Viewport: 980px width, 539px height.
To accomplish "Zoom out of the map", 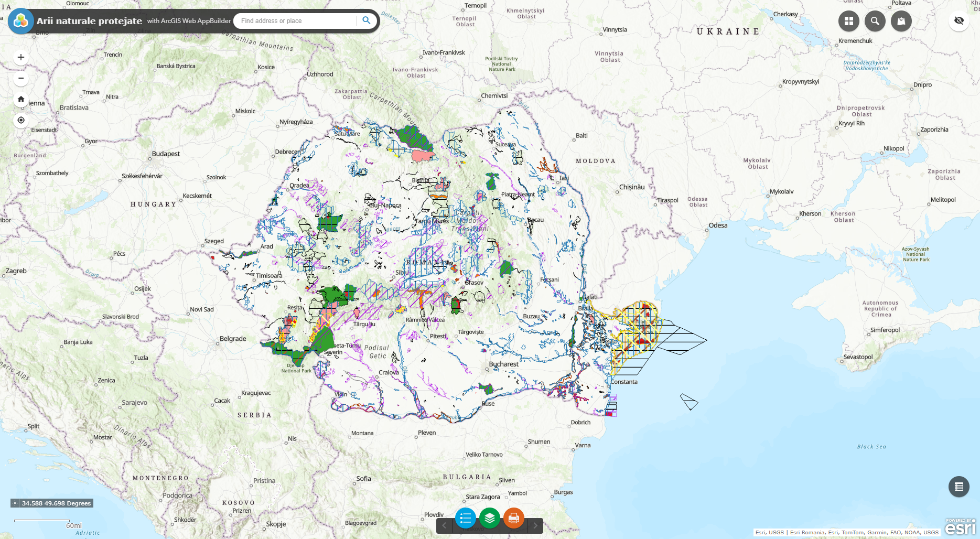I will [x=21, y=79].
